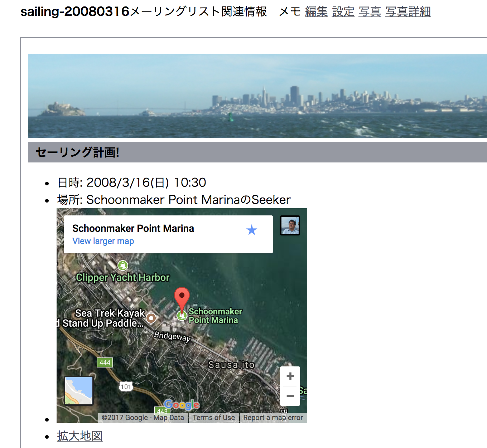The height and width of the screenshot is (448, 487).
Task: Click the Google account profile picture
Action: [290, 225]
